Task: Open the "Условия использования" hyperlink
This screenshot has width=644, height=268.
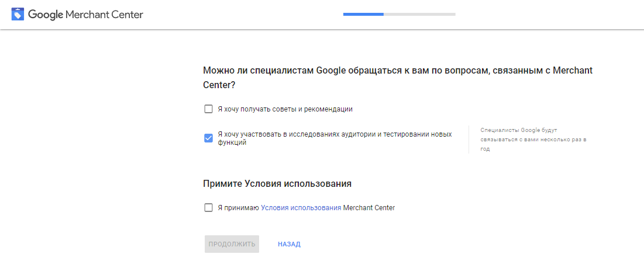Action: (301, 208)
